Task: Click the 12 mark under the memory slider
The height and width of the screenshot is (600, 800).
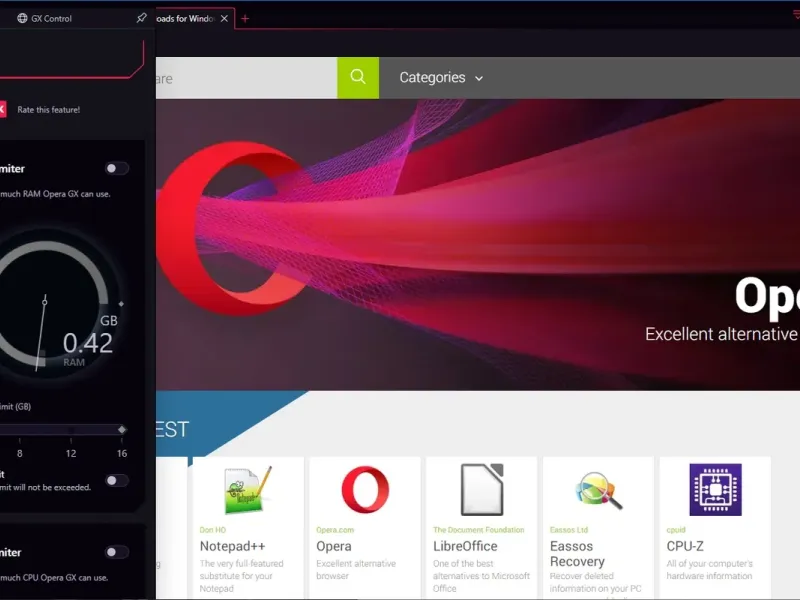Action: pyautogui.click(x=71, y=453)
